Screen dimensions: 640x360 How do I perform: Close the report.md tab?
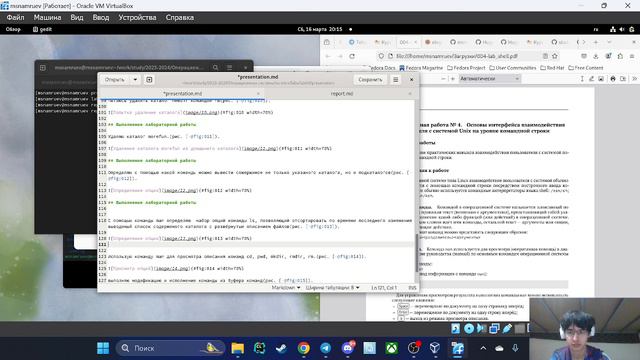pos(410,93)
